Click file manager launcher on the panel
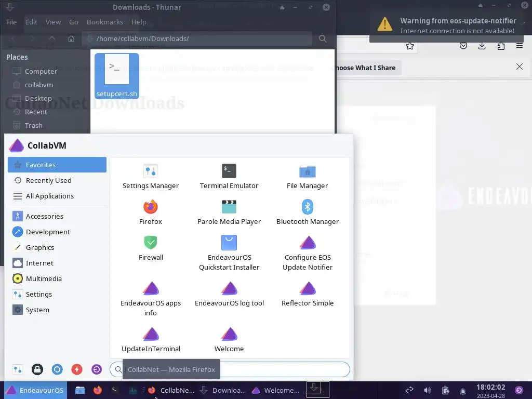This screenshot has width=532, height=399. coord(79,390)
